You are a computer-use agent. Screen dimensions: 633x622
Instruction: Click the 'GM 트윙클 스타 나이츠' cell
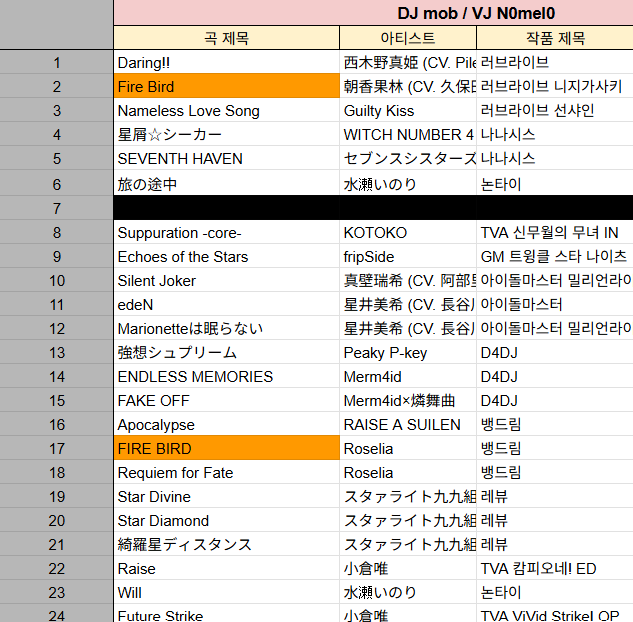(555, 256)
